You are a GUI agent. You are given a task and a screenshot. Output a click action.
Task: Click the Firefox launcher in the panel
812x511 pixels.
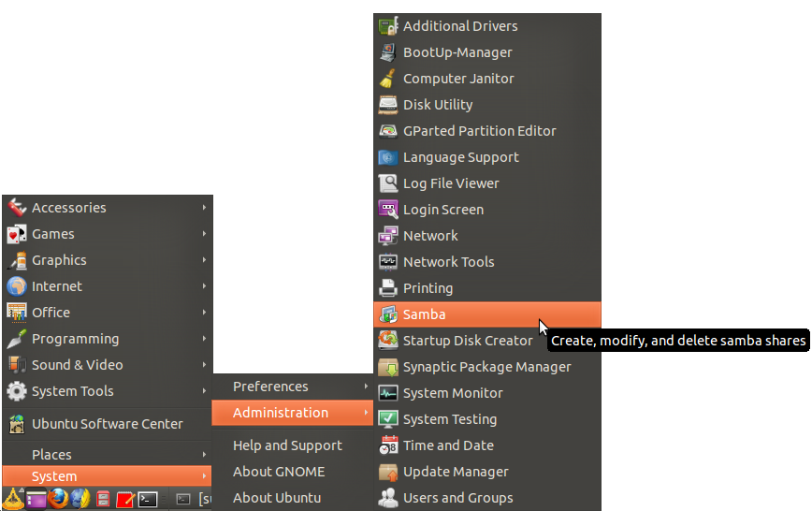[x=59, y=499]
